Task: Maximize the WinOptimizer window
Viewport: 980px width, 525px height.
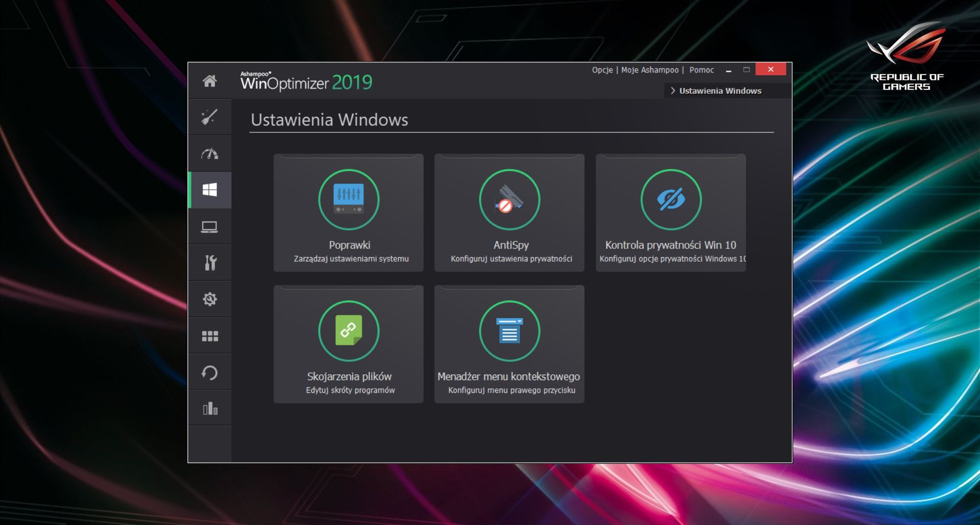Action: click(x=746, y=69)
